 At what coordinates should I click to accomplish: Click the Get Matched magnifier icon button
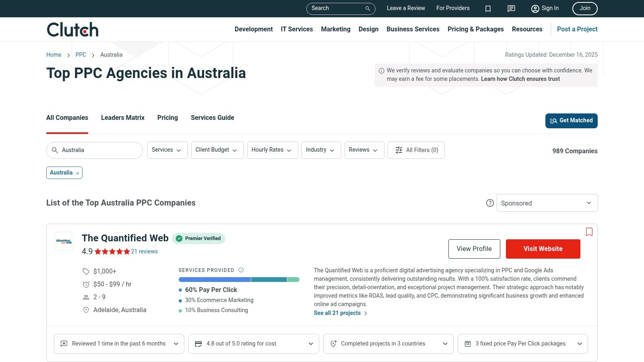(x=554, y=121)
